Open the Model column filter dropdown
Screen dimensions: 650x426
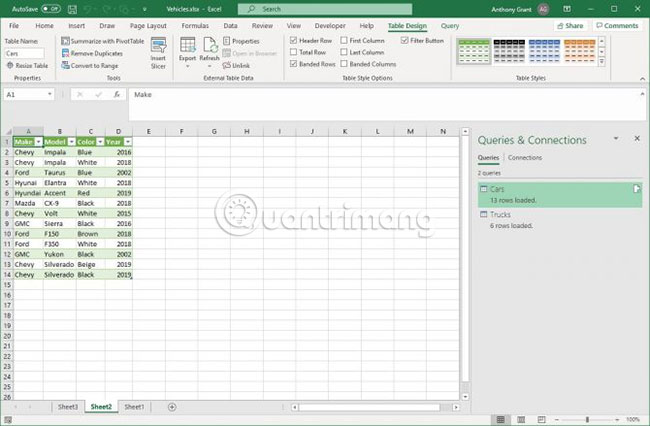coord(71,142)
